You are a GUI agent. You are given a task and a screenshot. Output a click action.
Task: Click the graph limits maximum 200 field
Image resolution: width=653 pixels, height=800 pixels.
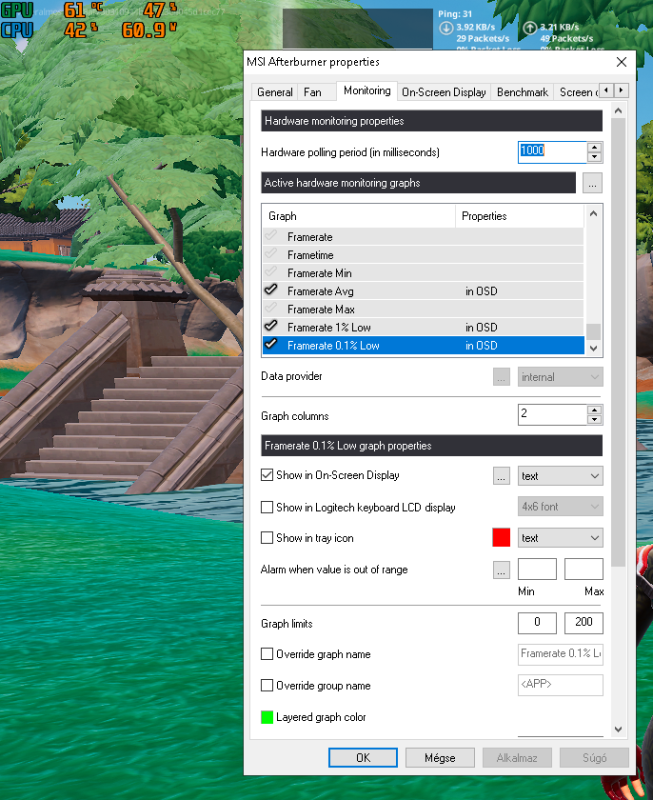pyautogui.click(x=584, y=622)
